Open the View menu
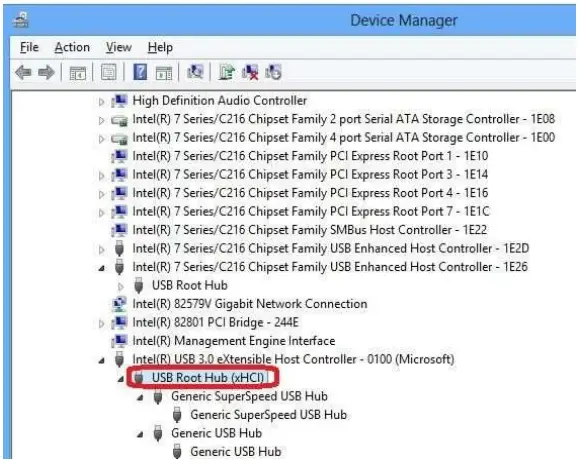580x465 pixels. 118,47
